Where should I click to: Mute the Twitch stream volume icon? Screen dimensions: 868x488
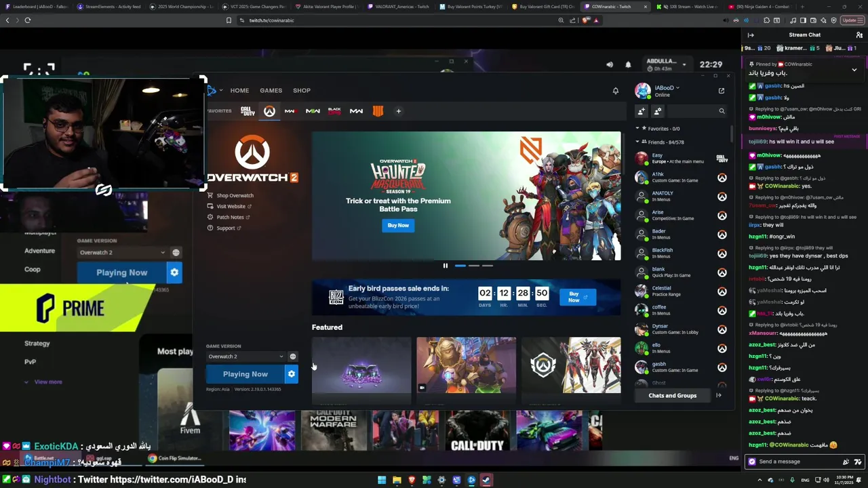tap(610, 65)
